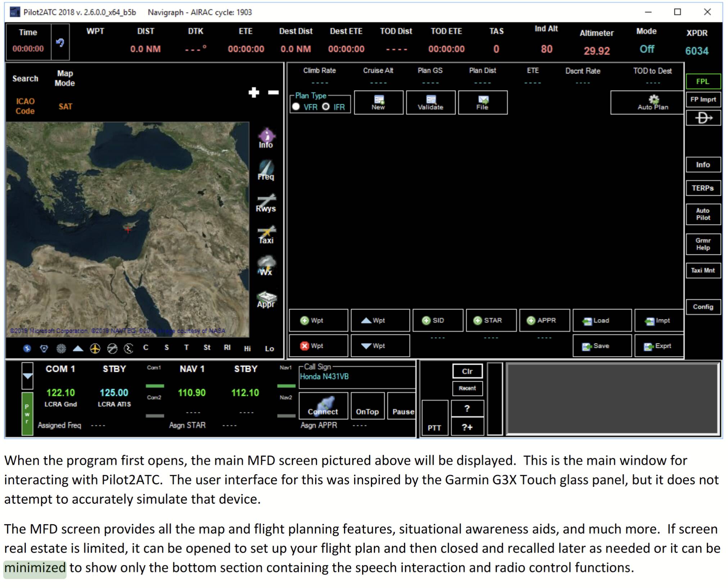The image size is (728, 588).
Task: Open the Auto Pilot page
Action: point(703,214)
